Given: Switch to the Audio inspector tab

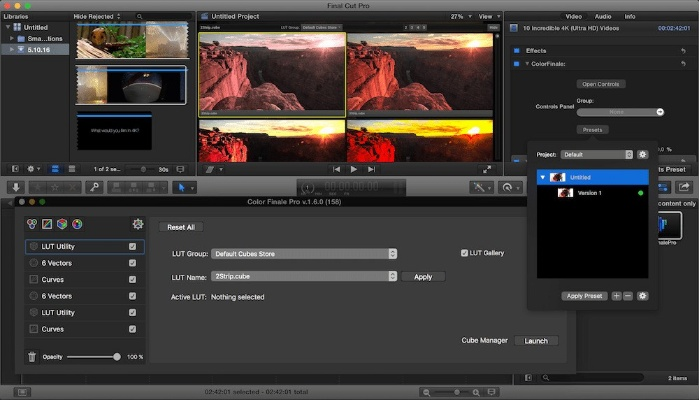Looking at the screenshot, I should pyautogui.click(x=602, y=16).
